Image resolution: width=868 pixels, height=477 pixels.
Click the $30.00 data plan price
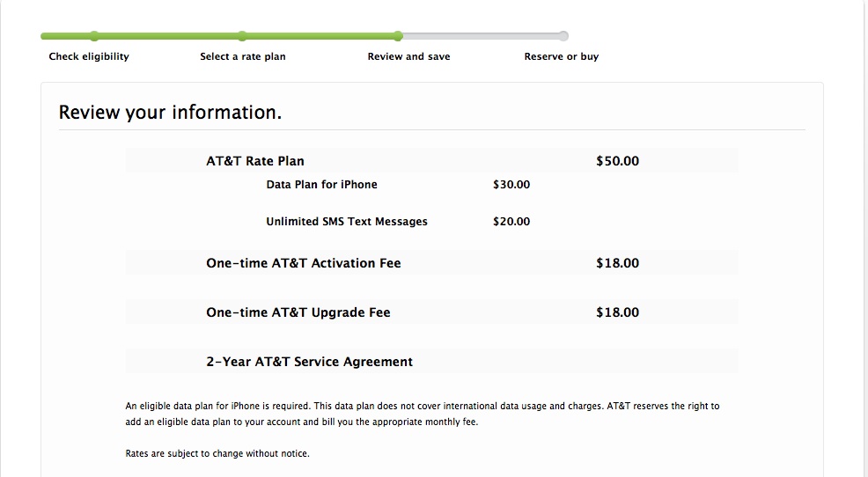(x=511, y=185)
